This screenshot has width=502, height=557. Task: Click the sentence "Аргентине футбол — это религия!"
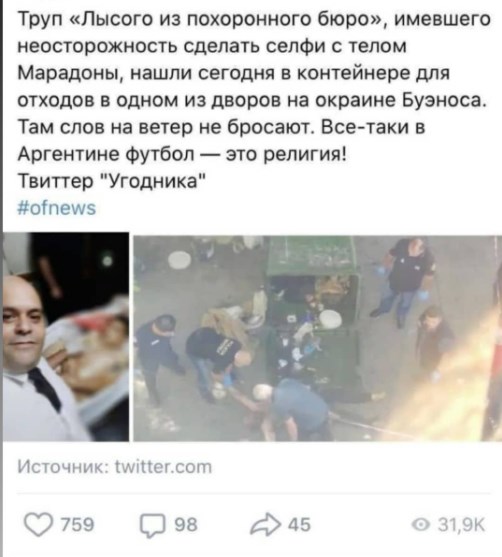pyautogui.click(x=181, y=154)
